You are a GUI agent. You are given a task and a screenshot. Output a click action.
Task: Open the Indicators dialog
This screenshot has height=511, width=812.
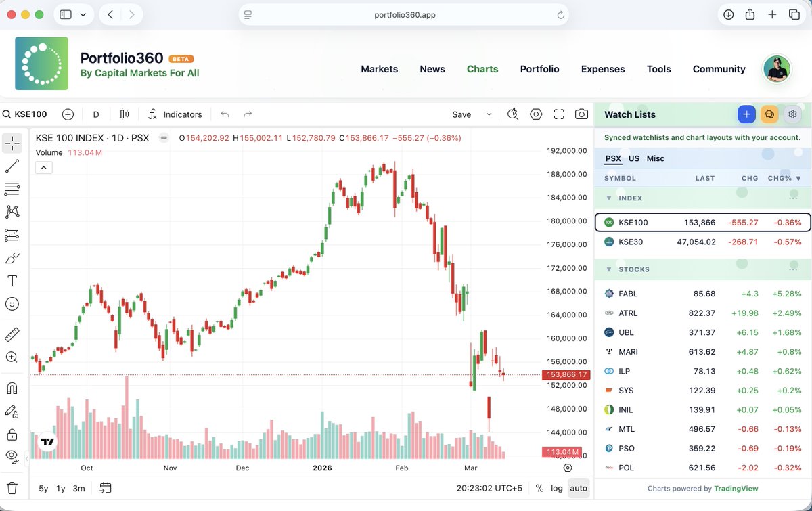pyautogui.click(x=175, y=114)
